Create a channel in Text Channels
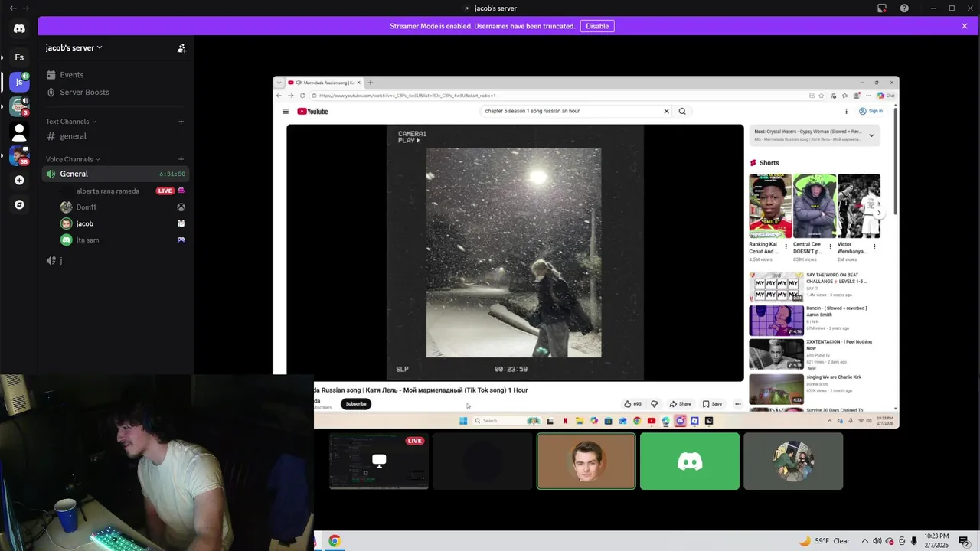Viewport: 980px width, 551px height. pos(181,122)
